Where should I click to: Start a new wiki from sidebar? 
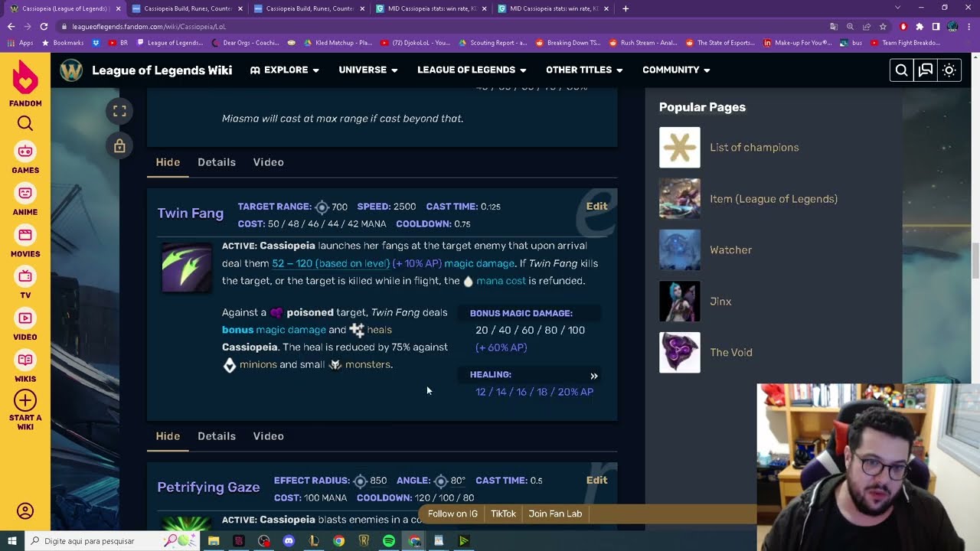tap(25, 411)
